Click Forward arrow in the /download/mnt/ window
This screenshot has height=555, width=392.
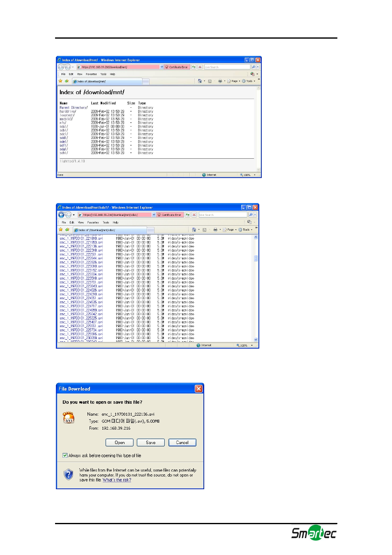click(x=68, y=67)
